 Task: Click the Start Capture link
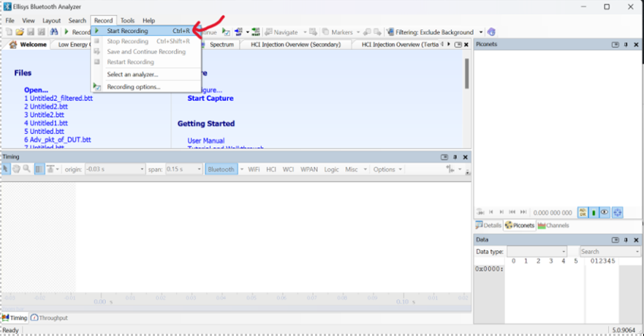pos(211,98)
